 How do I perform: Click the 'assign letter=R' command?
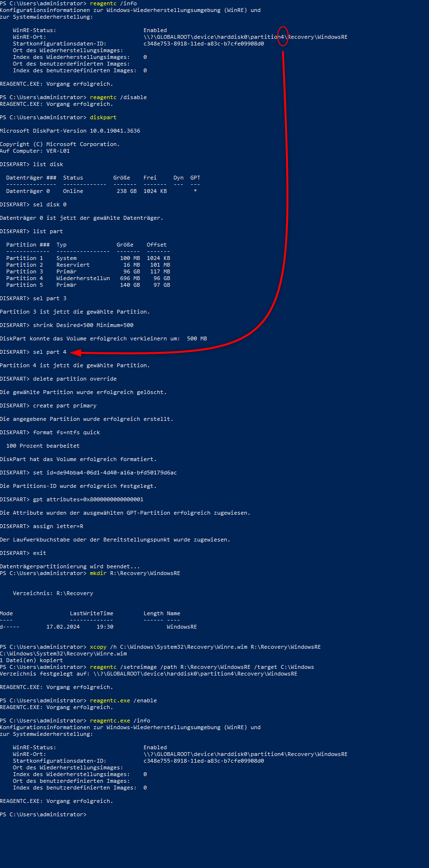click(58, 526)
